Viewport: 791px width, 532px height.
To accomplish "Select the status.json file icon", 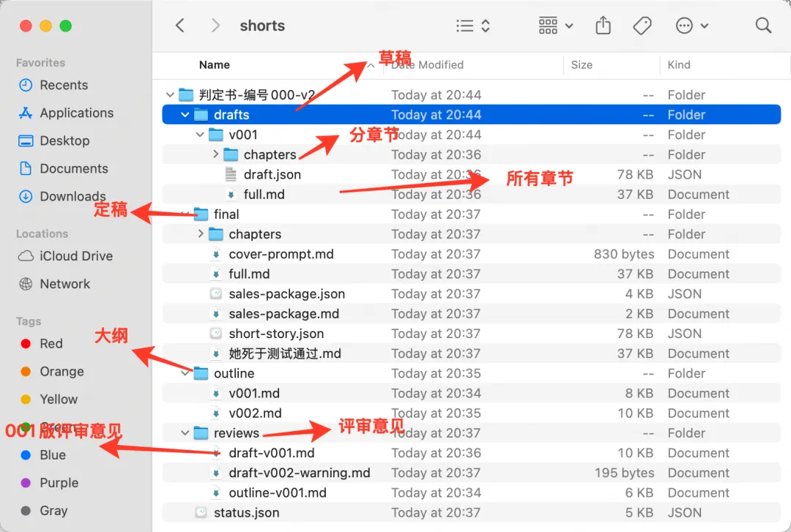I will [x=201, y=513].
